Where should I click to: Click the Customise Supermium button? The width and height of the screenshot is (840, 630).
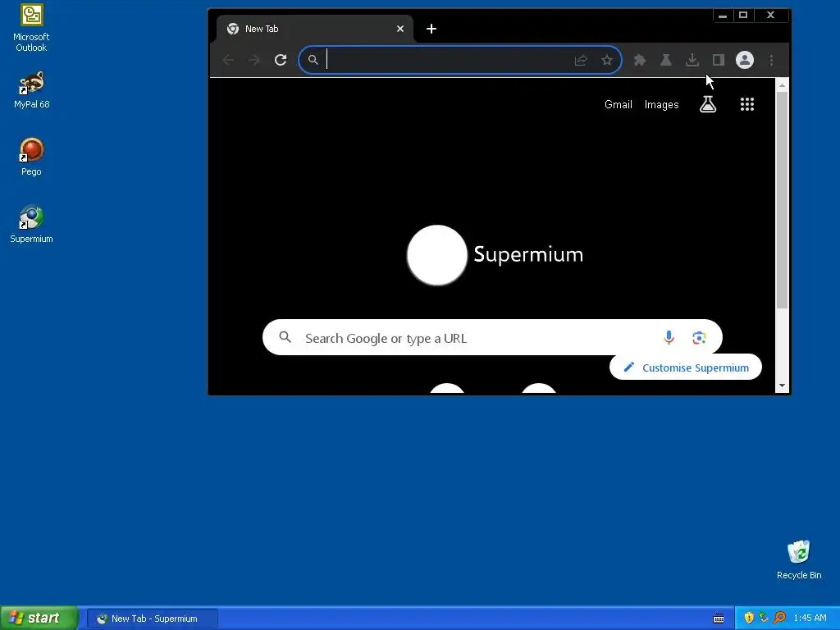pyautogui.click(x=686, y=367)
